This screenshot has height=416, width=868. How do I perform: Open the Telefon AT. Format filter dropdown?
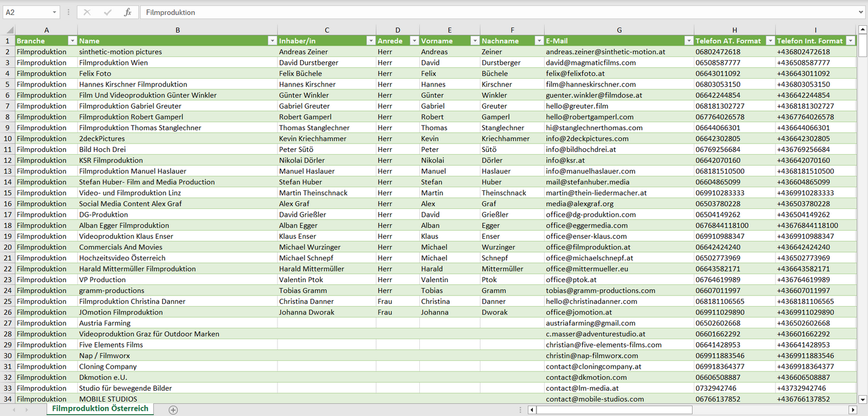(769, 41)
